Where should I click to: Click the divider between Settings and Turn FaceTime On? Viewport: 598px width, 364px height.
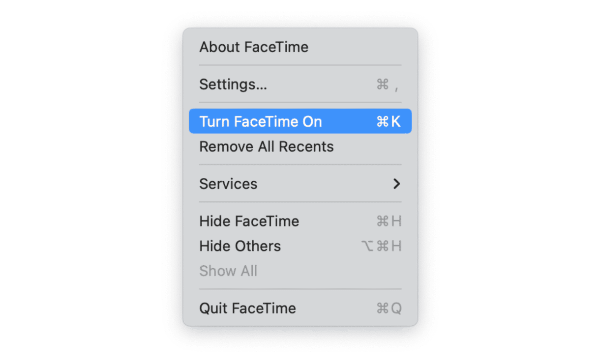tap(300, 103)
